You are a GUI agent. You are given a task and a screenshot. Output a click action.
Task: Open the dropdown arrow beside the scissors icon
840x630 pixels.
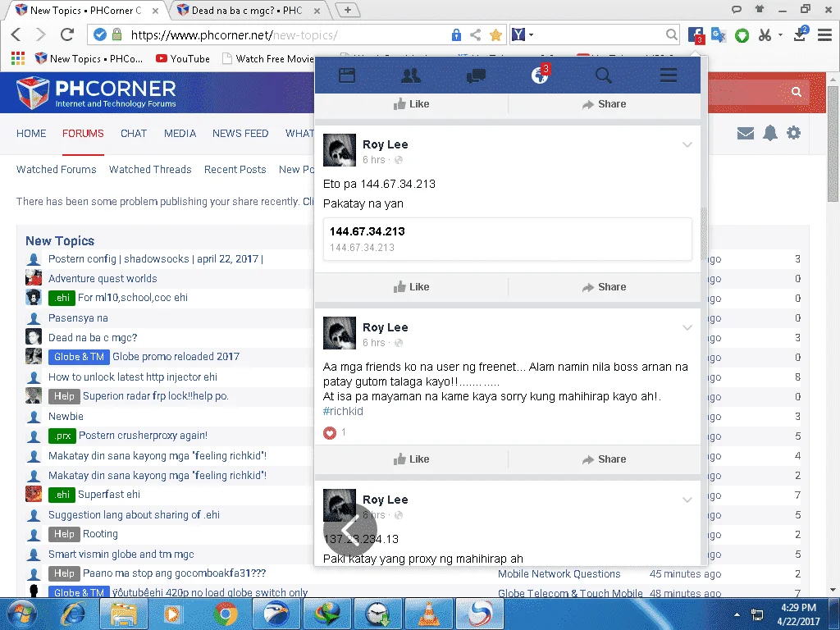[781, 34]
